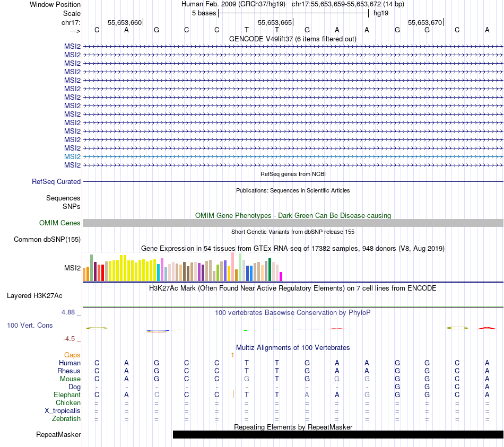Click the Window Position label
Viewport: 504px width, 447px height.
pyautogui.click(x=55, y=4)
